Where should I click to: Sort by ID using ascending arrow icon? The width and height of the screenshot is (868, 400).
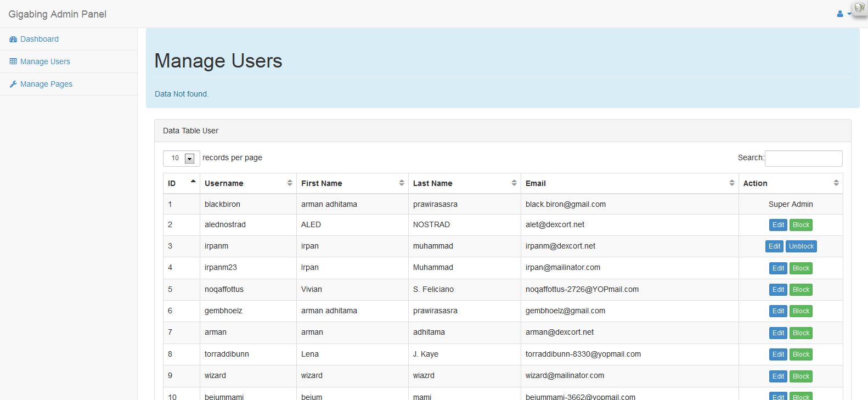(x=193, y=182)
